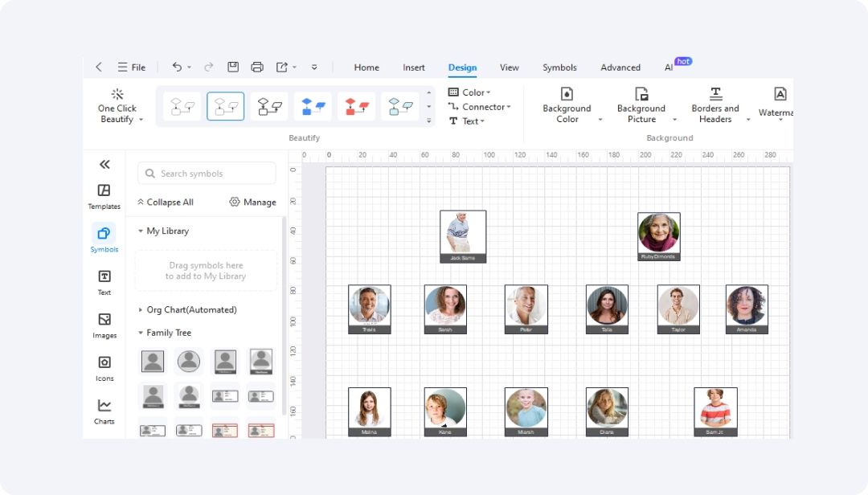Select the Sam Jr. photo card
The height and width of the screenshot is (495, 868).
715,412
